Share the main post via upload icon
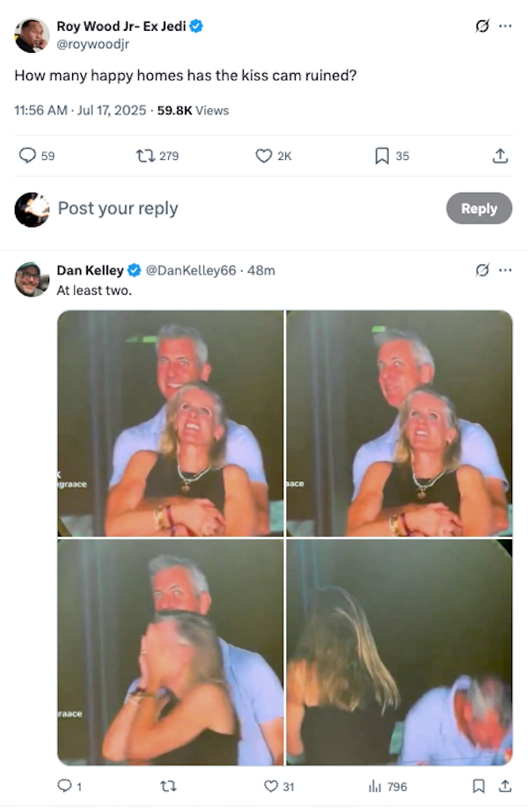This screenshot has height=812, width=528. click(500, 156)
